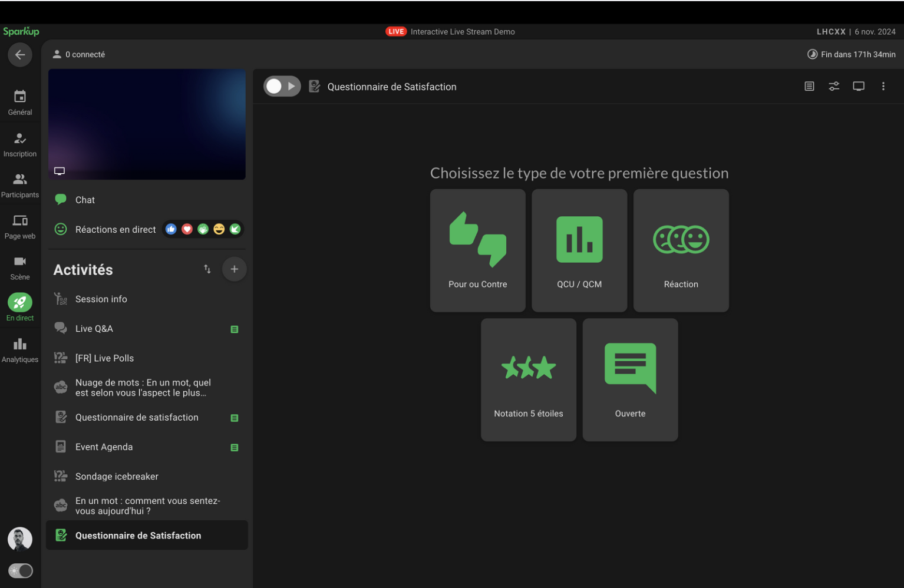Open the display settings sliders icon
Screen dimensions: 904x588
tap(834, 87)
